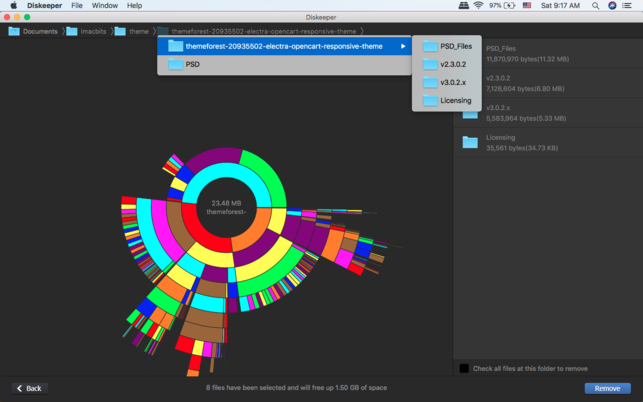Click PSD_Files folder icon in submenu
This screenshot has width=643, height=402.
click(x=430, y=46)
